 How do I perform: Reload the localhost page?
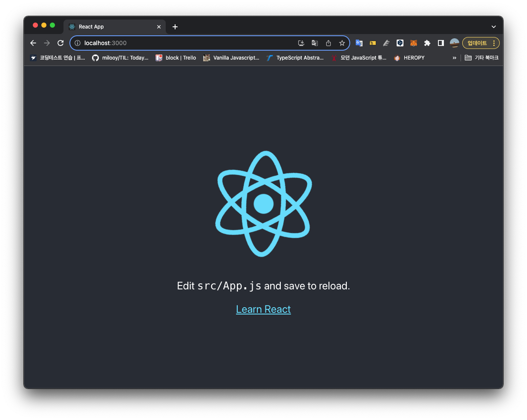coord(60,43)
